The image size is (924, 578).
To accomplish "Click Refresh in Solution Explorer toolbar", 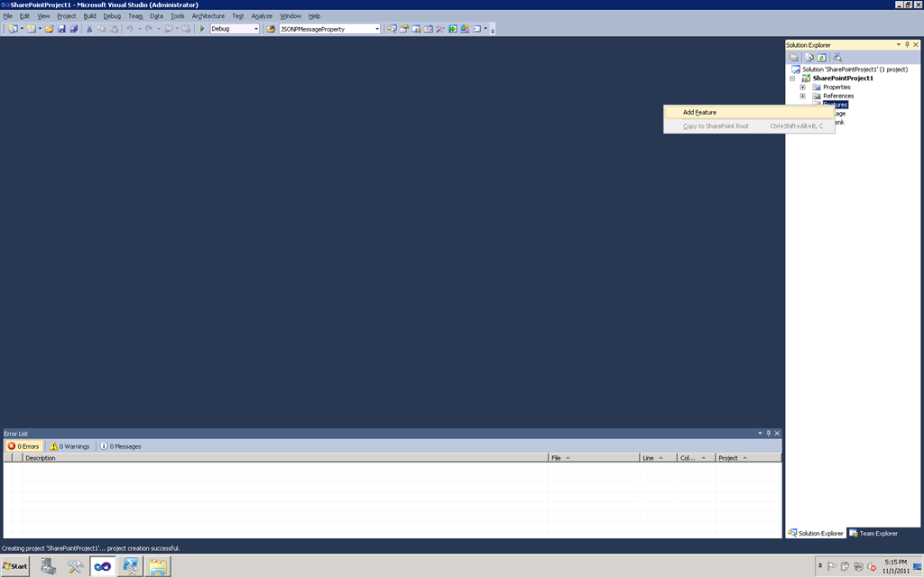I will tap(821, 57).
